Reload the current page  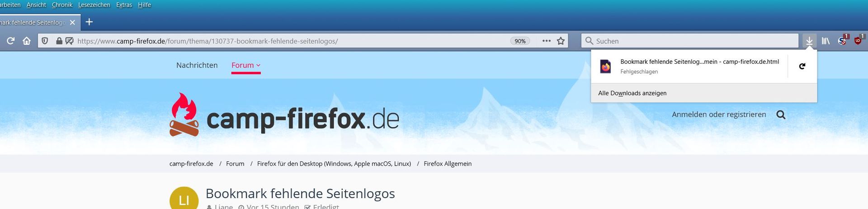point(10,41)
